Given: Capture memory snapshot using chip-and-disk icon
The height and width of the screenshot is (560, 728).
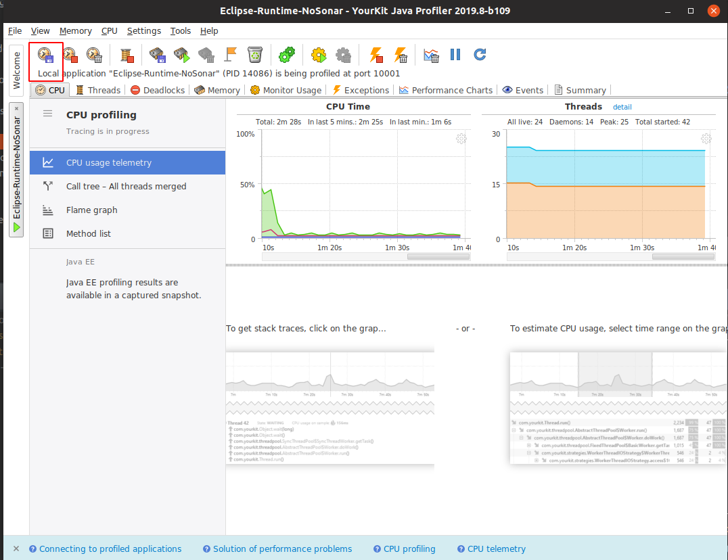Looking at the screenshot, I should click(x=158, y=55).
